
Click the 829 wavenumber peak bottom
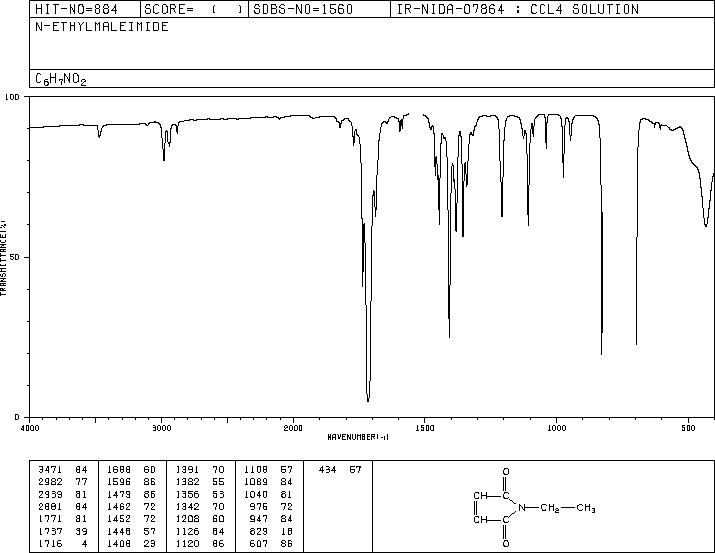click(x=601, y=352)
